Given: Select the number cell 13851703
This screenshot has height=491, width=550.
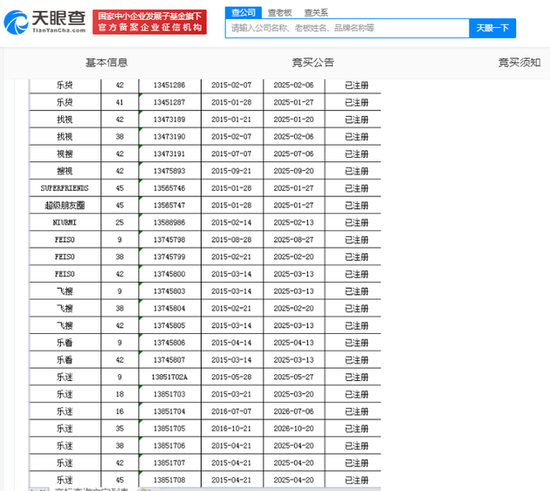Looking at the screenshot, I should (x=170, y=395).
